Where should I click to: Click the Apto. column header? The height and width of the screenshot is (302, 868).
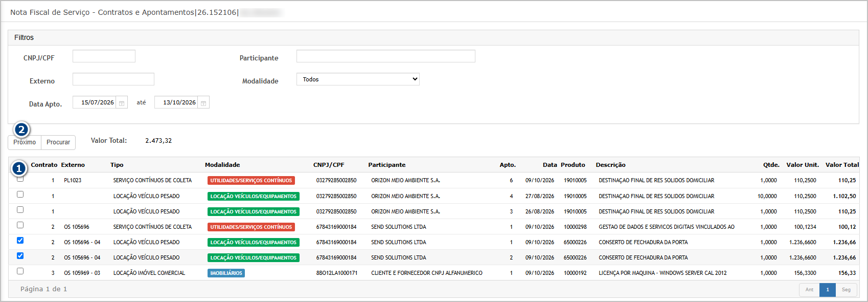(508, 165)
